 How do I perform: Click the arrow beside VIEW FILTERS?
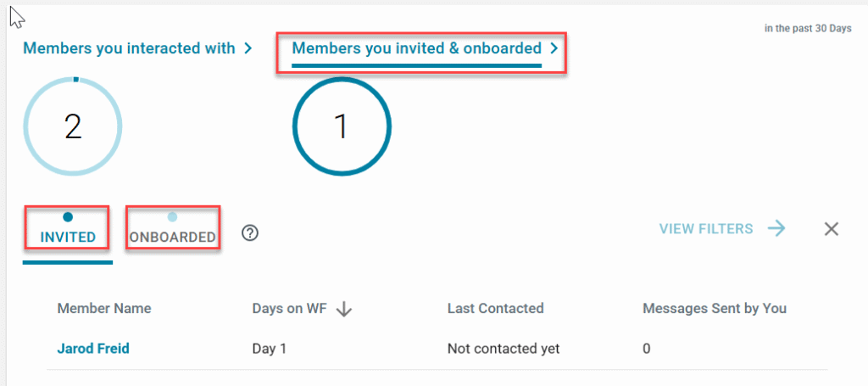click(776, 228)
